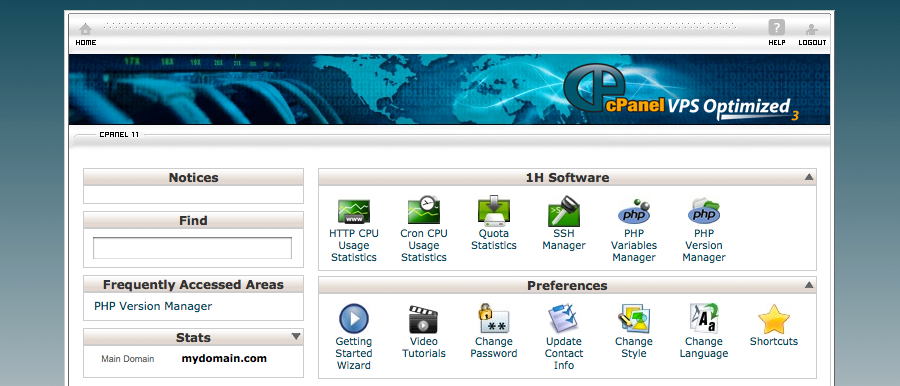Click the Frequently Accessed Areas header

(x=193, y=285)
